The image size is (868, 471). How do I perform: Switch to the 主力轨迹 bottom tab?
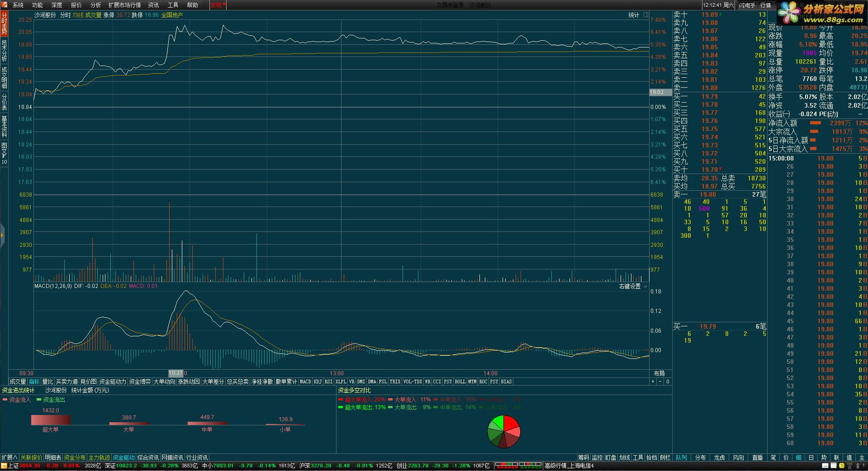(x=99, y=457)
